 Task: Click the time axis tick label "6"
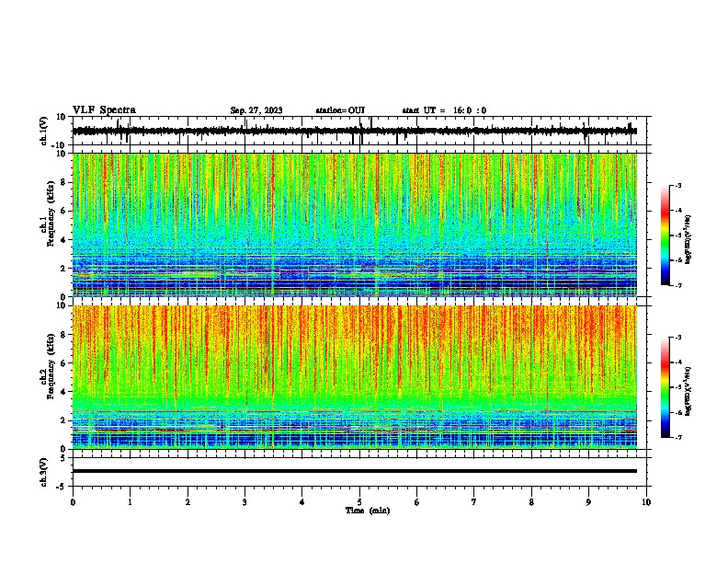click(x=416, y=502)
